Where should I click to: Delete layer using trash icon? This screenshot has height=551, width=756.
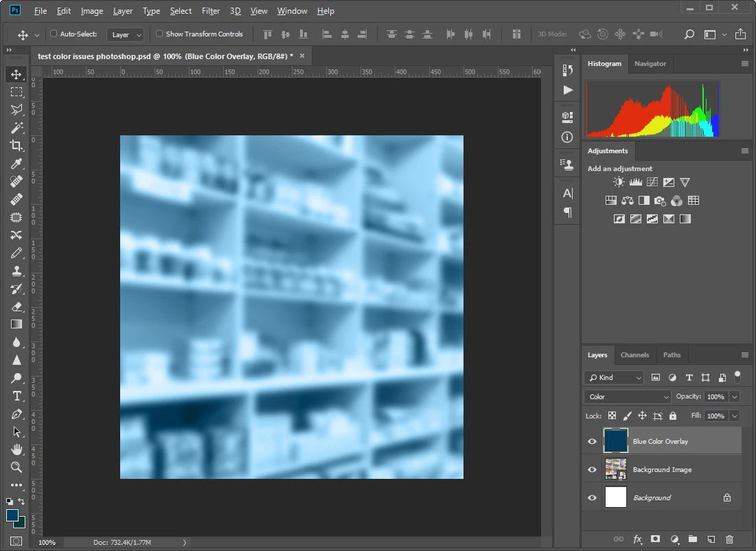[729, 539]
